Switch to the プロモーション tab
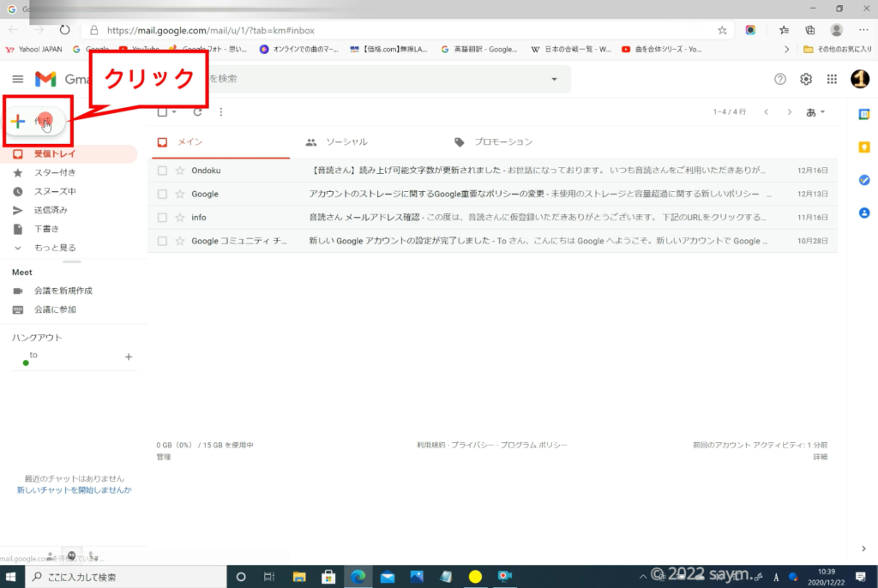 [503, 142]
